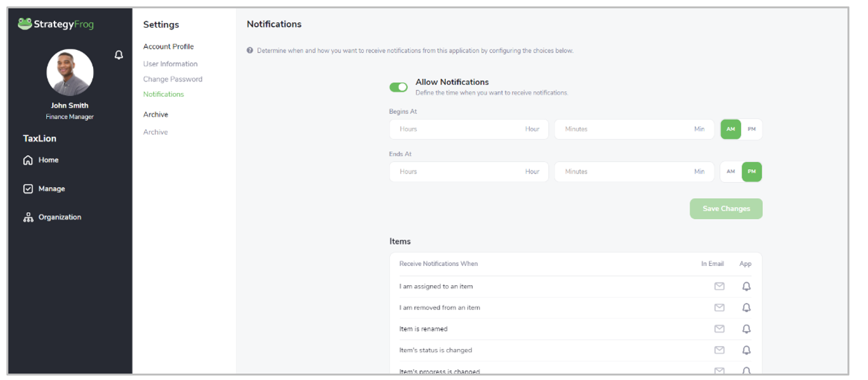Open User Information settings page
Viewport: 868px width, 380px height.
click(170, 64)
